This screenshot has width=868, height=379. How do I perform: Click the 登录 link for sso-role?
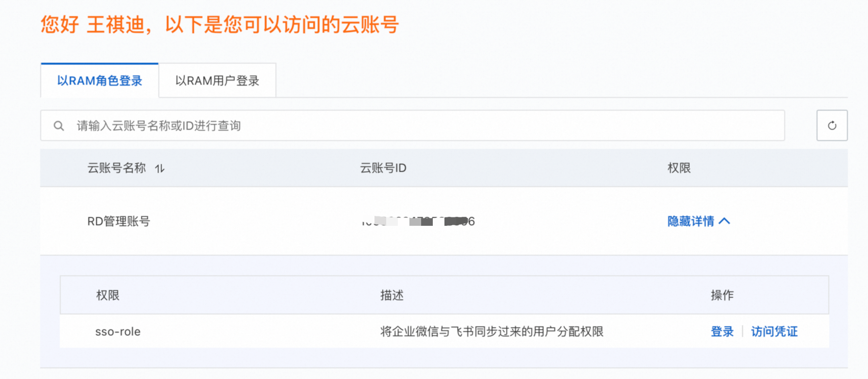pyautogui.click(x=722, y=332)
